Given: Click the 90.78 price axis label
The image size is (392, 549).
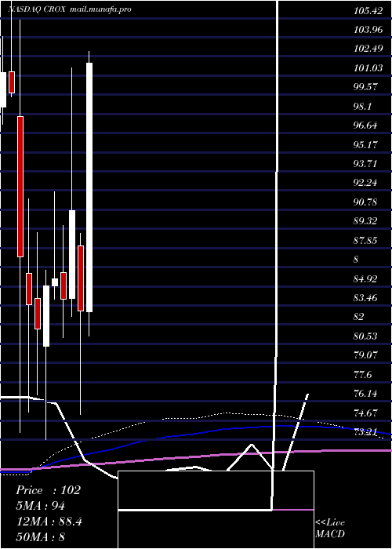Looking at the screenshot, I should point(366,202).
